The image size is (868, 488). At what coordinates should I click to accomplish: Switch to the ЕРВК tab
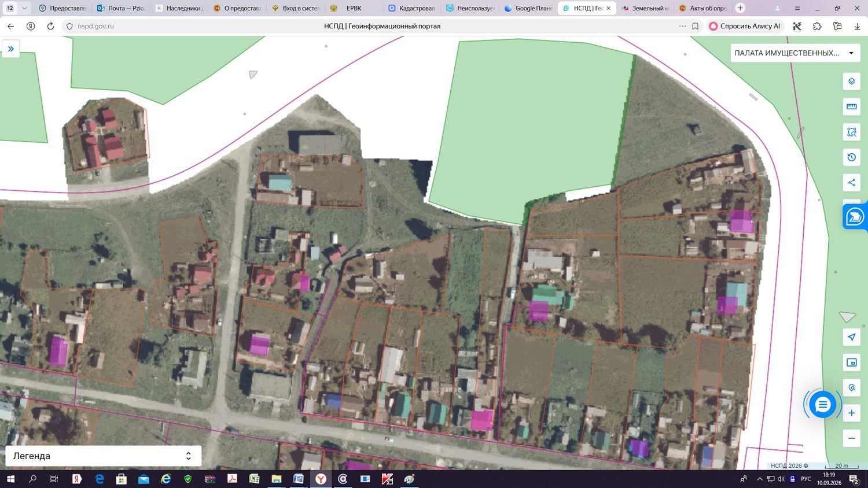(x=353, y=8)
